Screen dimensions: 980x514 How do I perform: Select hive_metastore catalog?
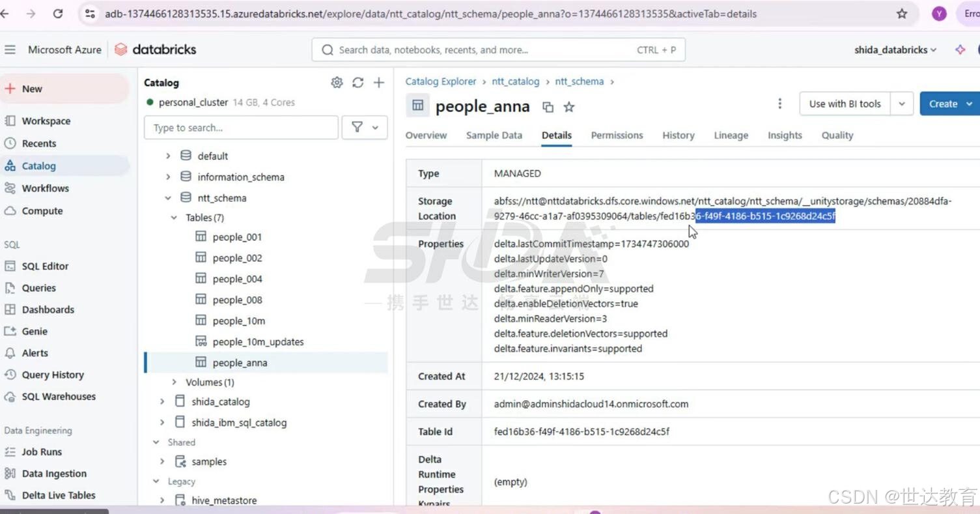(224, 500)
